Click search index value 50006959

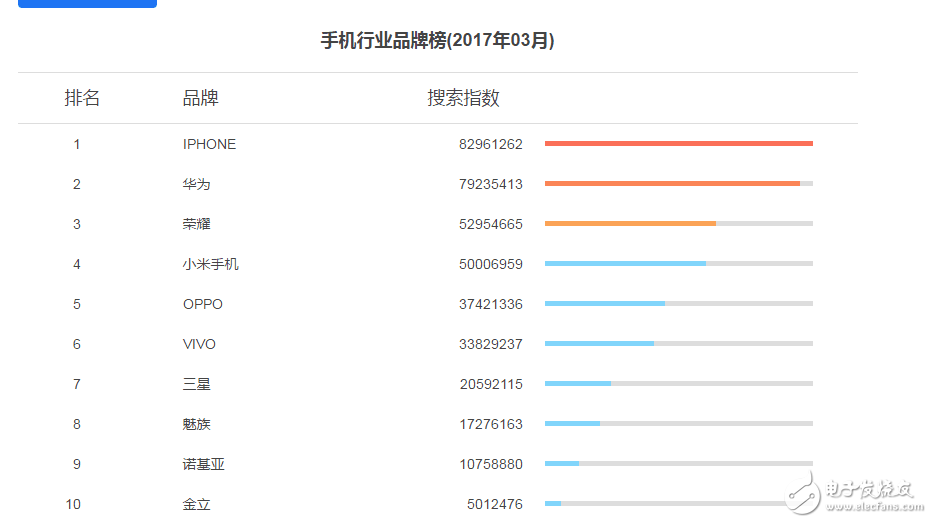pyautogui.click(x=490, y=264)
